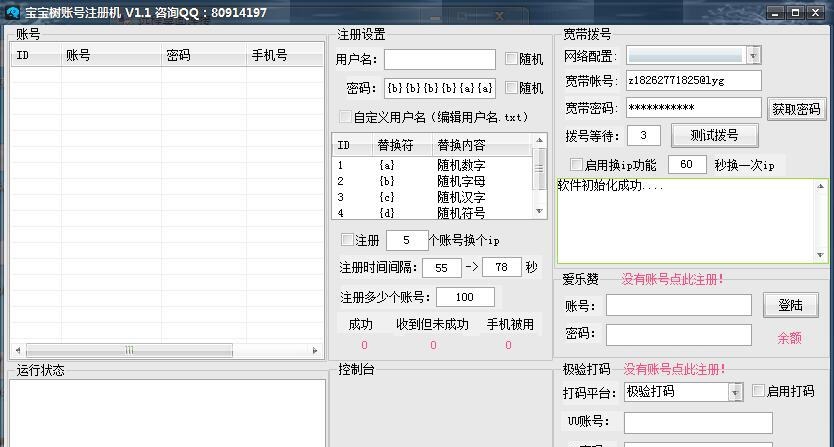Click the 秒换一次ip seconds field
The height and width of the screenshot is (447, 834).
(687, 164)
